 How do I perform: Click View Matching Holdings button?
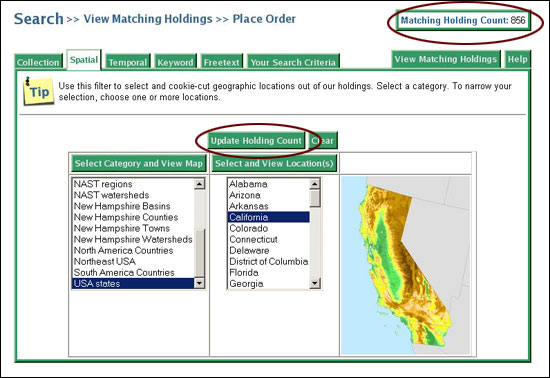(x=446, y=59)
